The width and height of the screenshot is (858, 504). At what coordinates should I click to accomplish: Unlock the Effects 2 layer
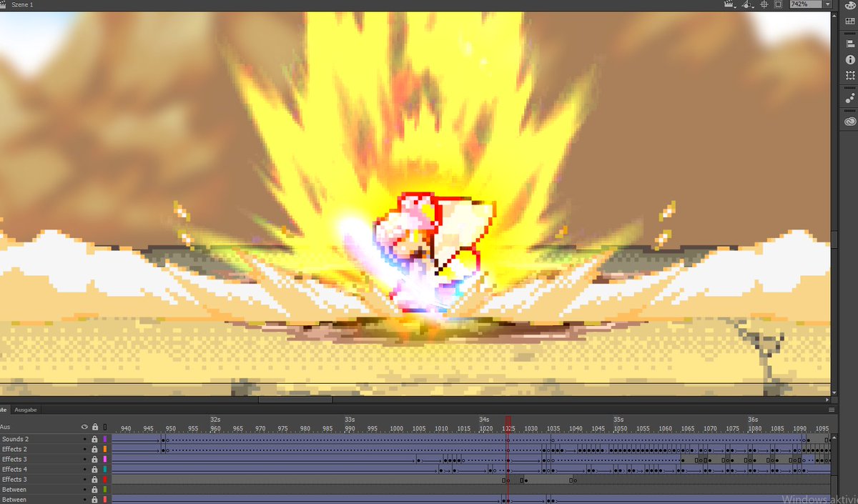coord(95,449)
